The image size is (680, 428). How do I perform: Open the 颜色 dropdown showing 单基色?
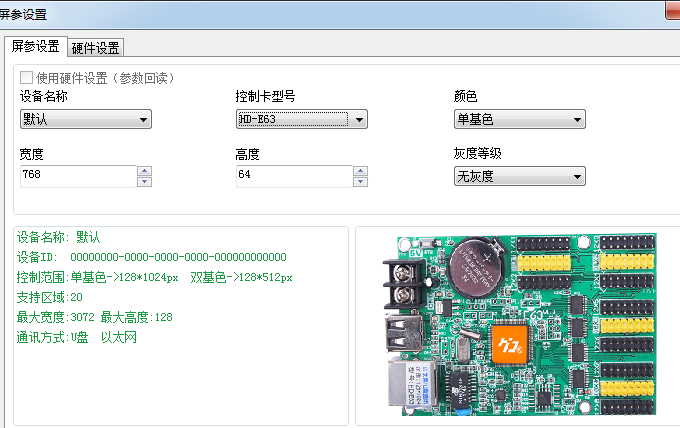pyautogui.click(x=519, y=120)
